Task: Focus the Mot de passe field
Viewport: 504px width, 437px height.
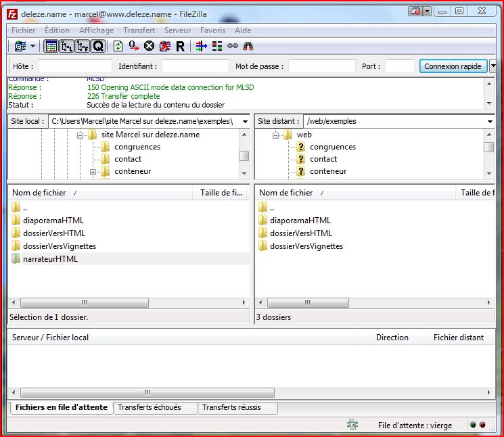Action: point(322,66)
